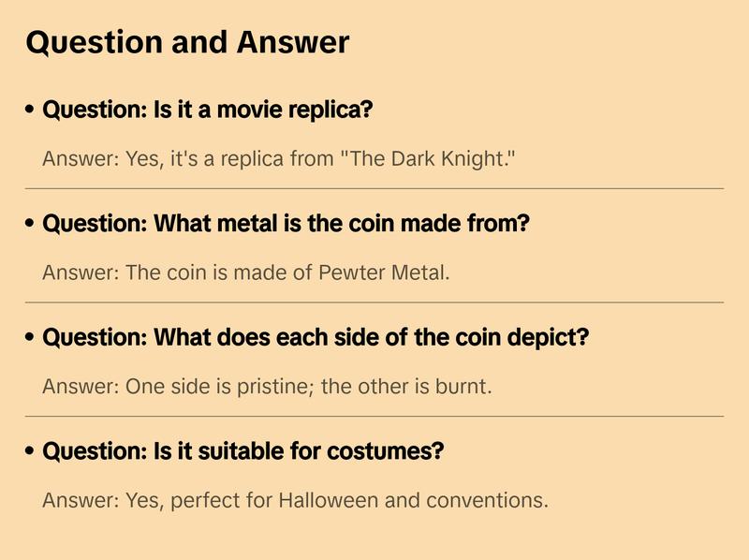Click the divider line above the costumes question
749x560 pixels.
pyautogui.click(x=374, y=416)
